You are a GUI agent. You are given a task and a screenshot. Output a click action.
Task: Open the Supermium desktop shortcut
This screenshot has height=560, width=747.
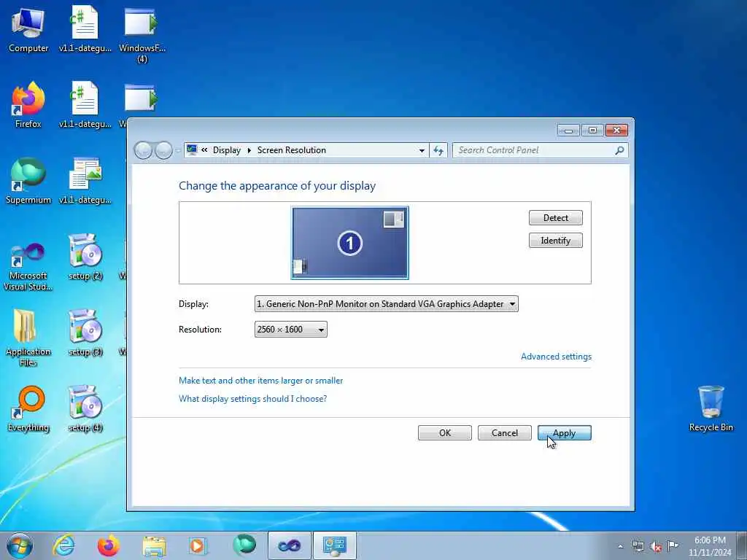pos(28,181)
